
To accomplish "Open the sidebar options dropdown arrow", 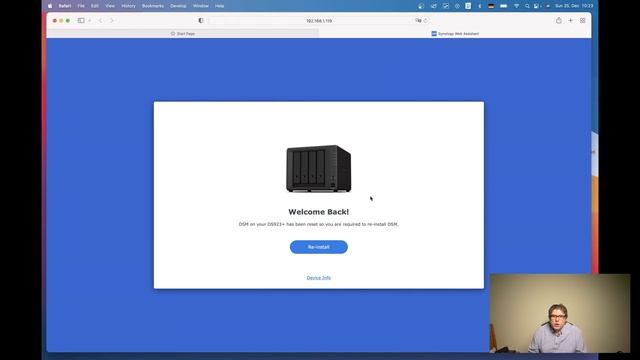I will click(90, 20).
